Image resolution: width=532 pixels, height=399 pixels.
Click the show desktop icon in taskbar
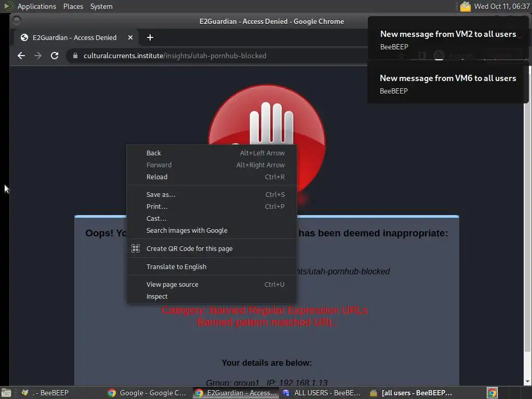(x=6, y=393)
